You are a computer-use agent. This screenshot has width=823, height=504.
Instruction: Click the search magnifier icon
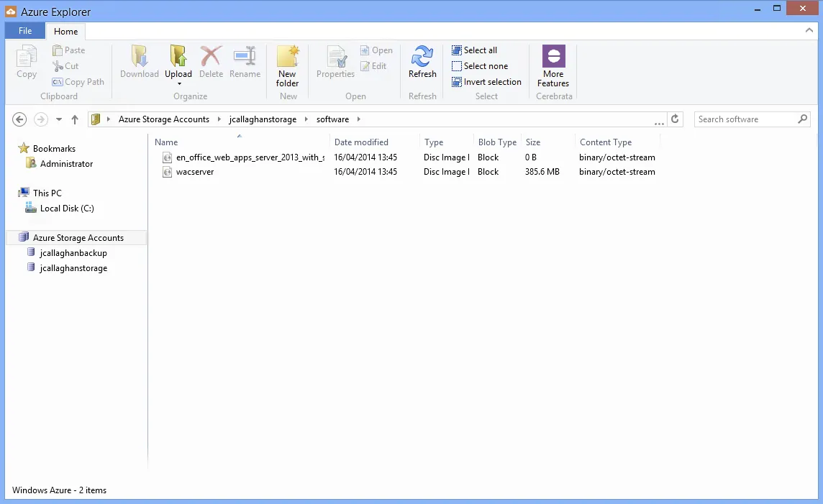point(803,119)
